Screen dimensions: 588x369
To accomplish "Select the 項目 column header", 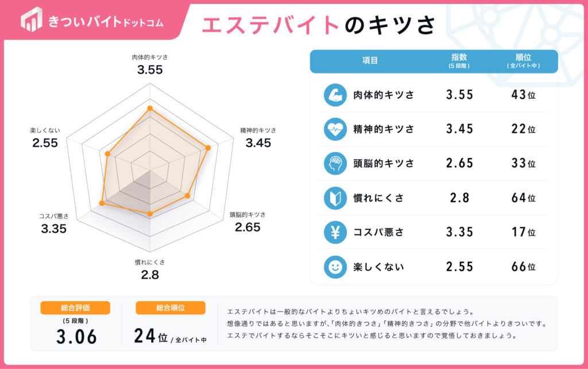I will click(370, 60).
